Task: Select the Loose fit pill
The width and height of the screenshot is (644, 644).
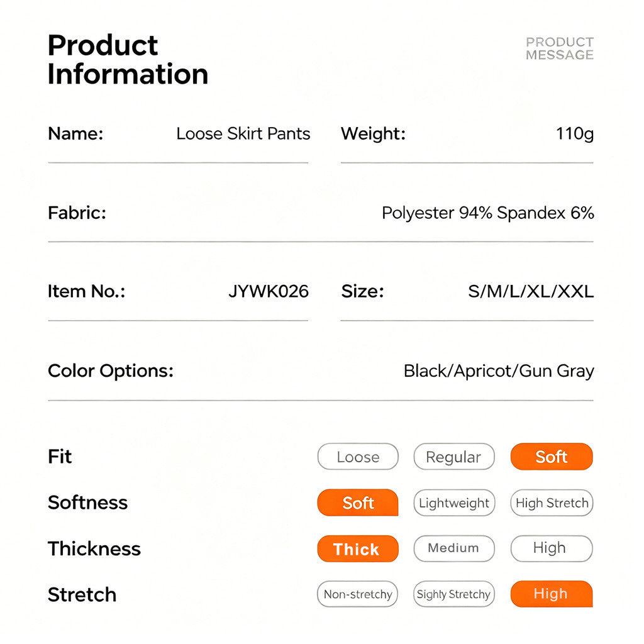Action: 358,457
